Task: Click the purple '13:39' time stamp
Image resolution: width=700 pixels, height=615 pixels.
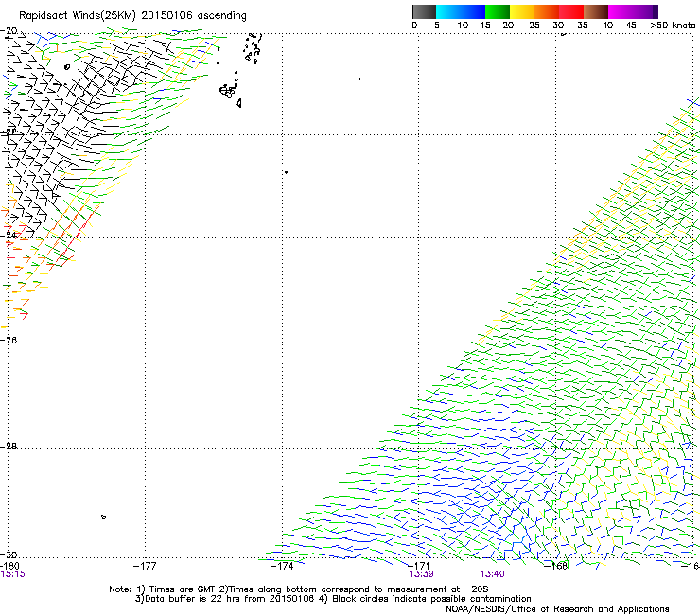Action: (x=422, y=574)
